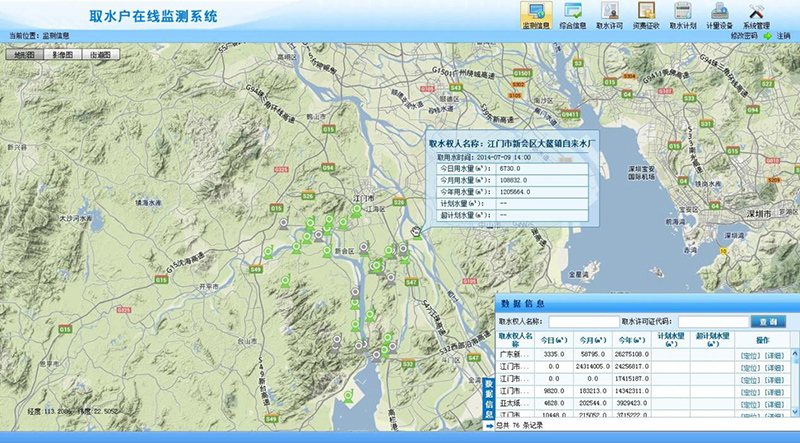The image size is (800, 443).
Task: Click the 修改密码 change password link
Action: click(741, 35)
